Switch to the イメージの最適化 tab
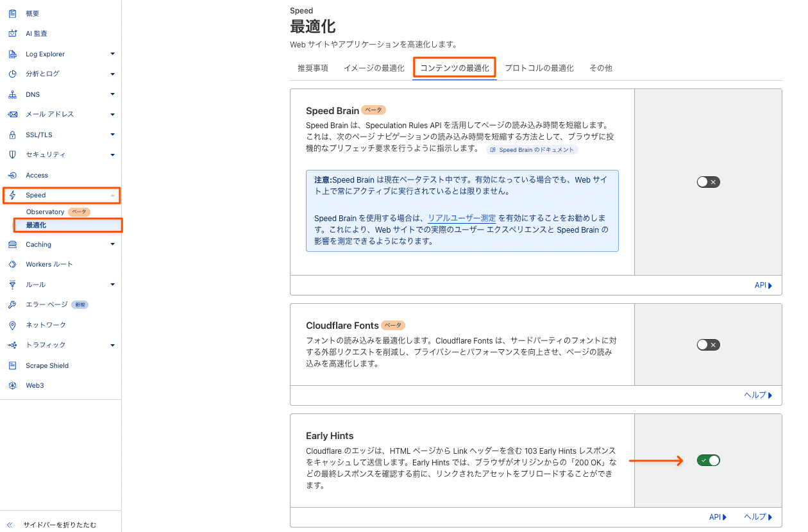Screen dimensions: 808x532 (374, 67)
